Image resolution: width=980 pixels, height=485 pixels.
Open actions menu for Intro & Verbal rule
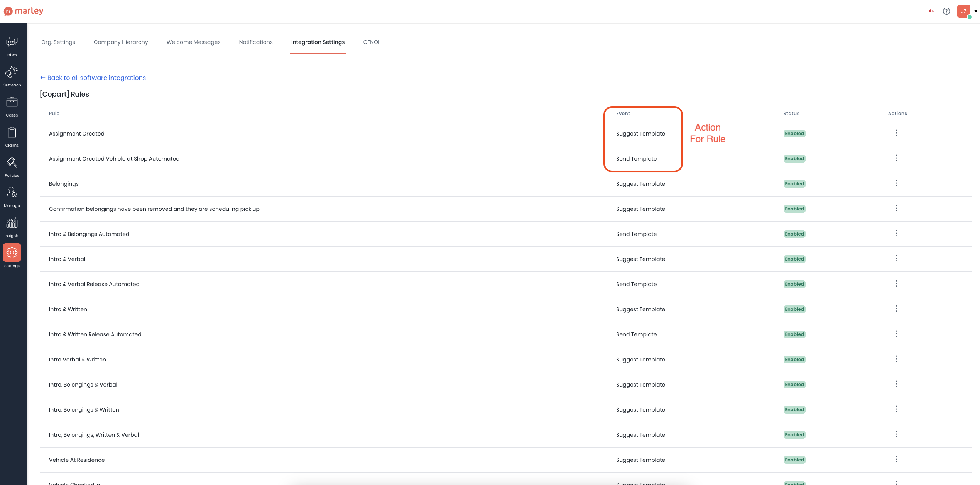coord(896,258)
